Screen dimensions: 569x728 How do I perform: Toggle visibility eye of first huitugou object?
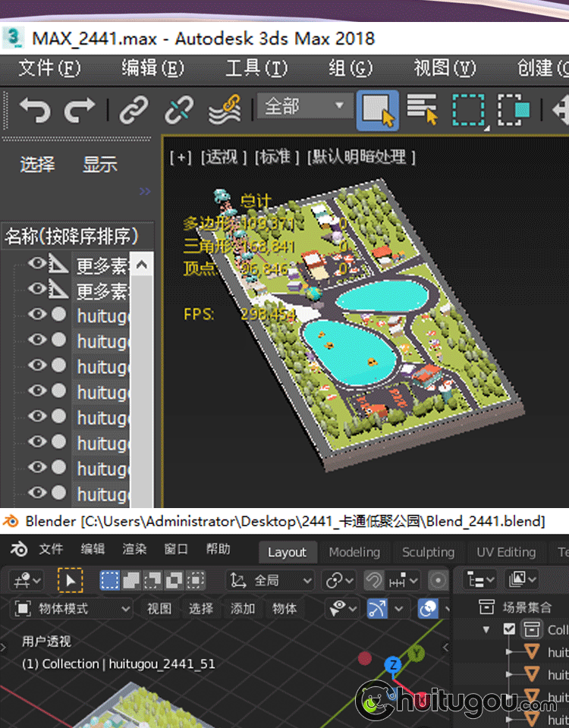point(37,315)
